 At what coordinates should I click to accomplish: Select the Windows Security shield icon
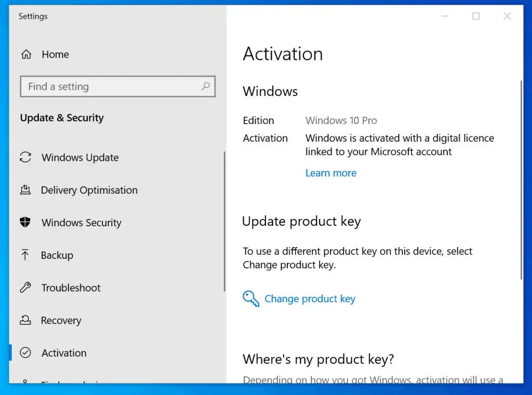tap(26, 222)
